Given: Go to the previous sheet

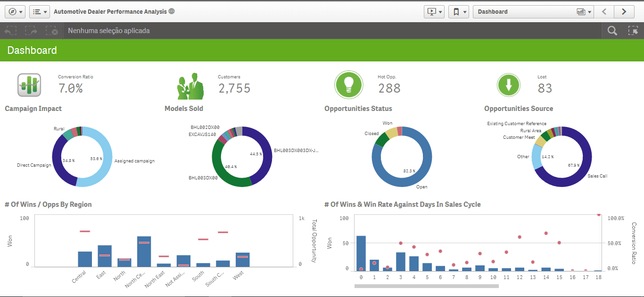Looking at the screenshot, I should click(x=604, y=11).
